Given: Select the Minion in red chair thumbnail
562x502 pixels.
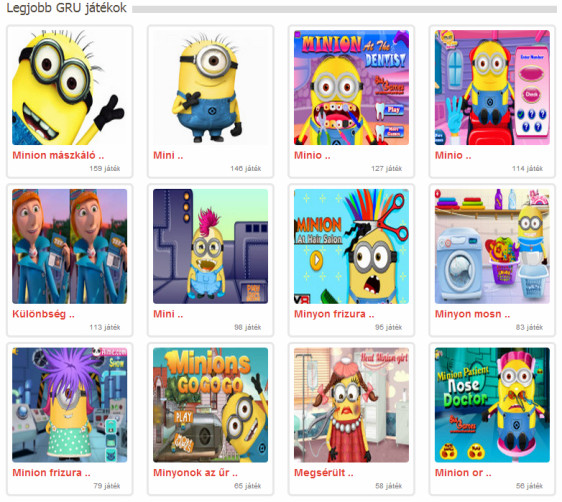Looking at the screenshot, I should pyautogui.click(x=492, y=87).
